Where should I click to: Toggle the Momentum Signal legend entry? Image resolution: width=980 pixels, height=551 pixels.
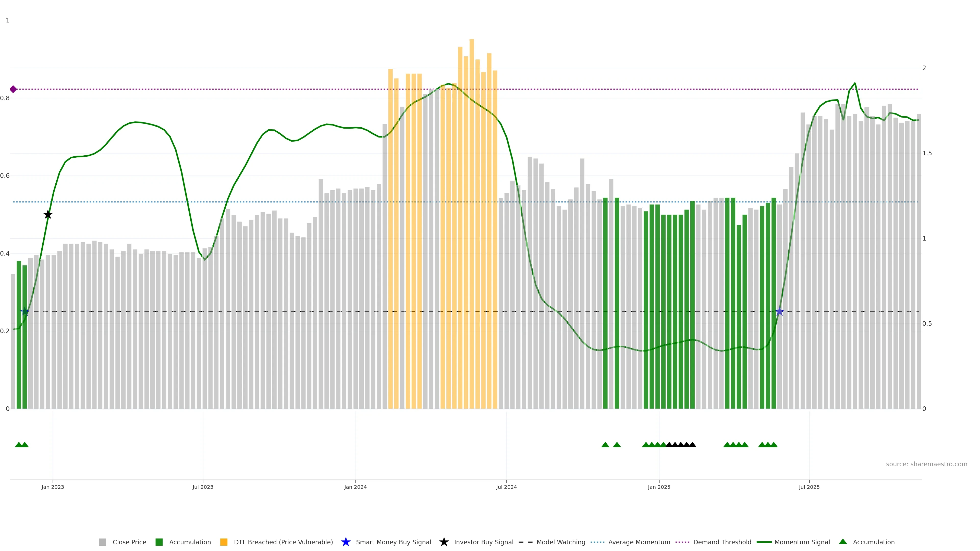802,542
